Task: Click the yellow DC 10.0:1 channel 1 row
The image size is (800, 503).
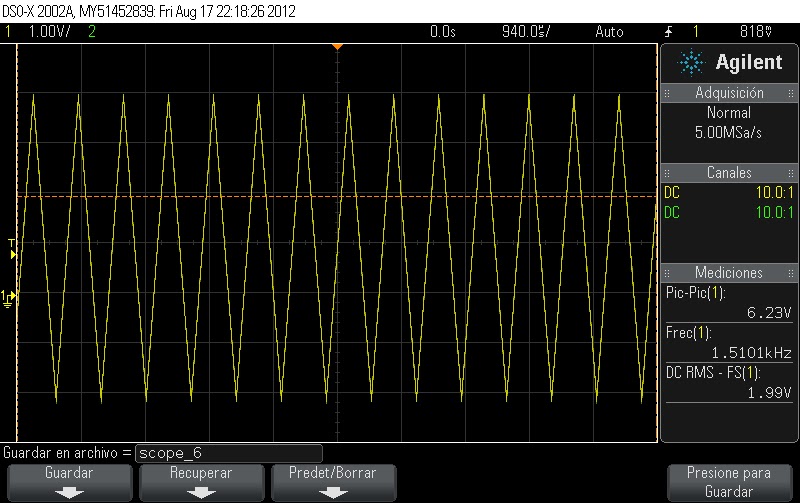Action: click(729, 193)
